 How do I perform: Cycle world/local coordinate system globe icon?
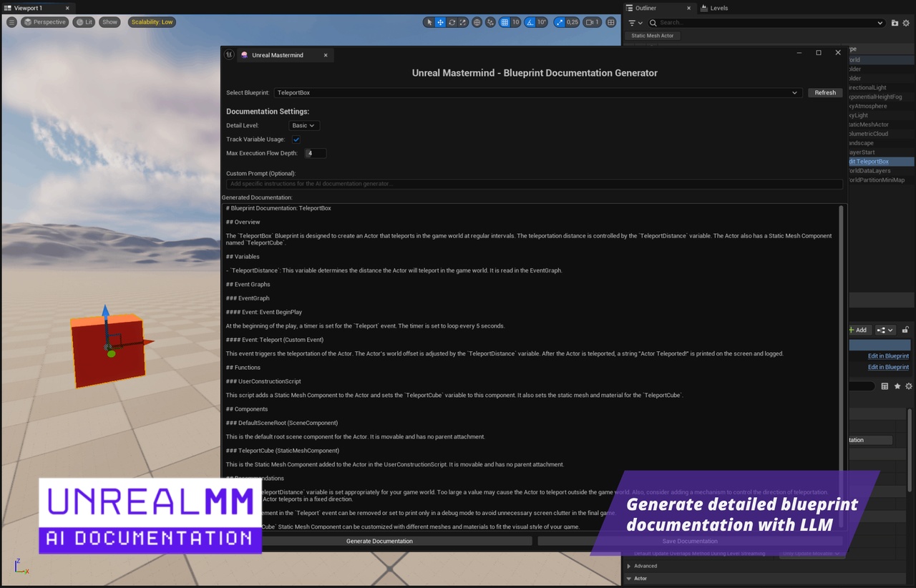click(x=477, y=22)
